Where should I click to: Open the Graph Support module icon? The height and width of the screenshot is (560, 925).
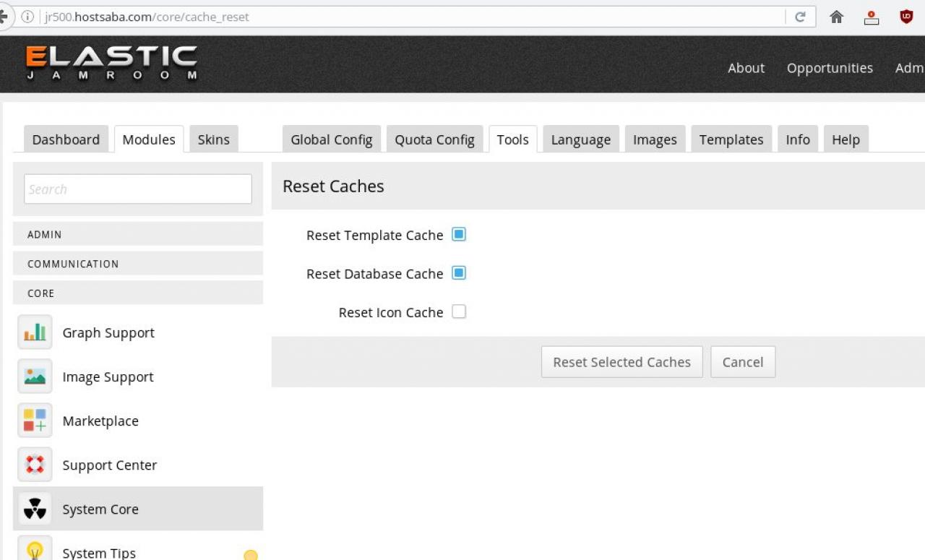(35, 332)
